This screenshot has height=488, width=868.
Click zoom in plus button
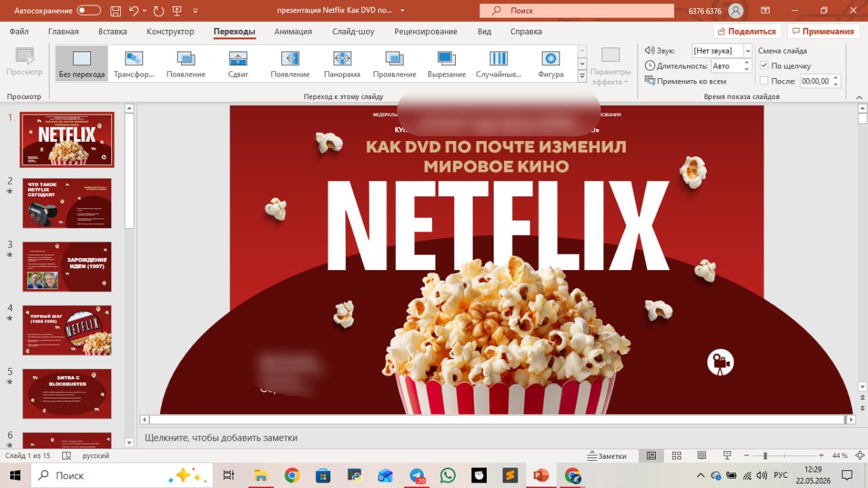click(x=821, y=455)
